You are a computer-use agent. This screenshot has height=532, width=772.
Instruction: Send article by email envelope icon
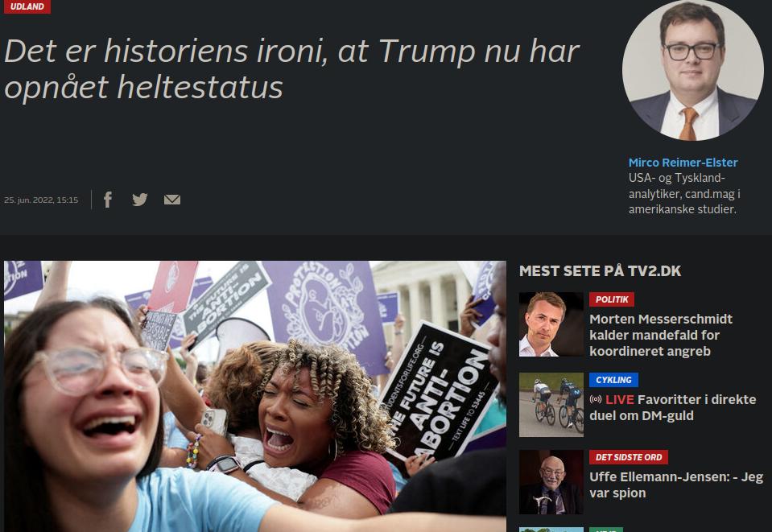(171, 200)
